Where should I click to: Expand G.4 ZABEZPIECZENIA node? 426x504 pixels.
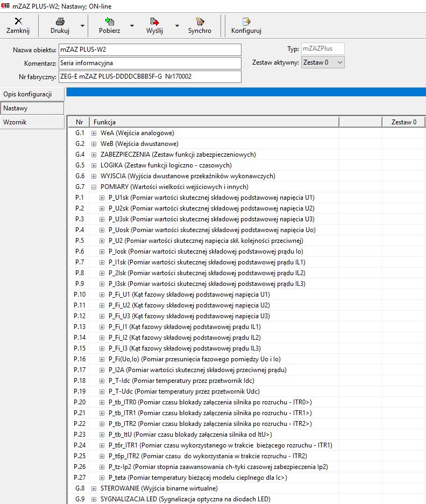[x=94, y=155]
